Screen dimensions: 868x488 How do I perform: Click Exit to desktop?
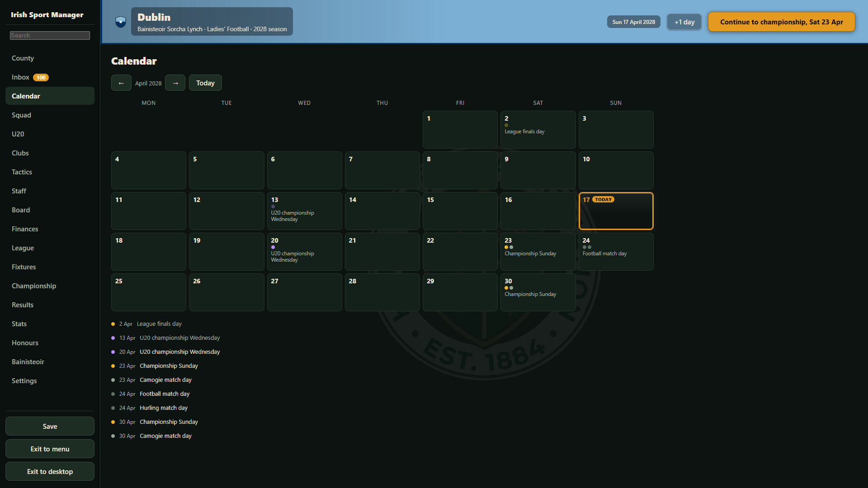[x=50, y=471]
